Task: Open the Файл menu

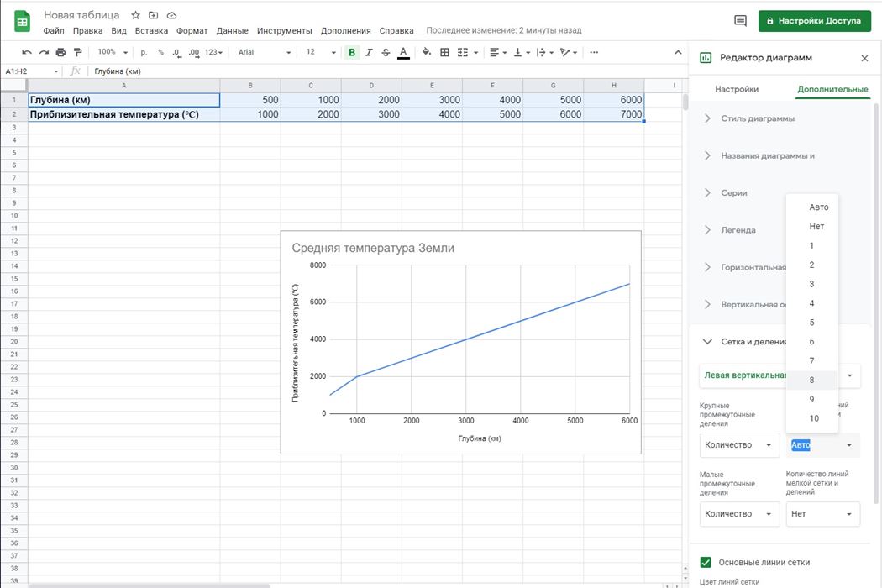Action: 54,31
